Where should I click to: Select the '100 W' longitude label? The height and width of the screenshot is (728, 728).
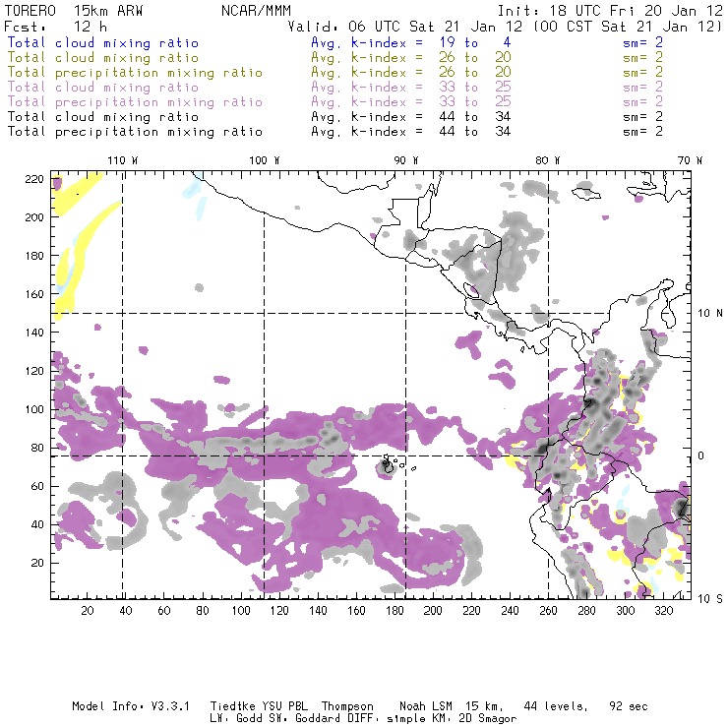coord(265,160)
